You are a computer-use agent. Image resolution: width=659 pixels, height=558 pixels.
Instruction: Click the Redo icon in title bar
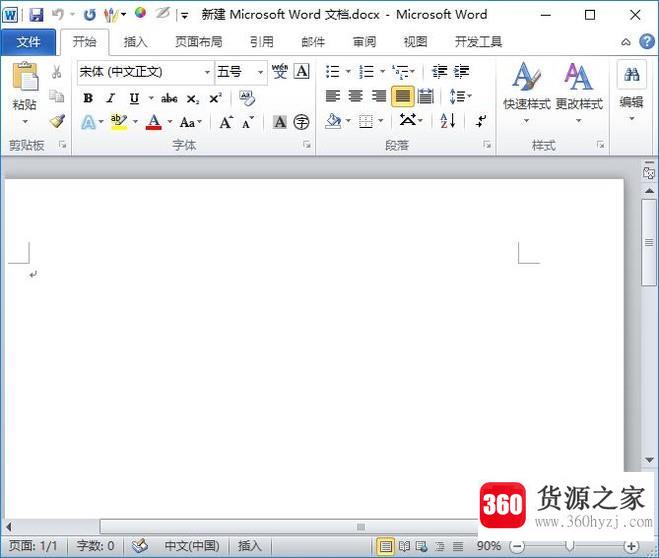[x=89, y=15]
